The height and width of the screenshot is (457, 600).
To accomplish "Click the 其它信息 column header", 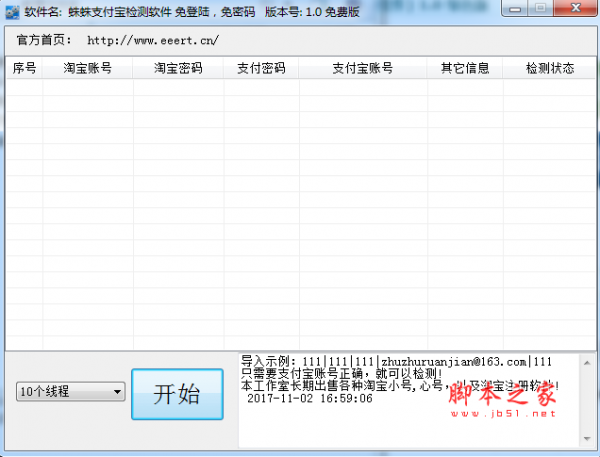I will point(465,68).
